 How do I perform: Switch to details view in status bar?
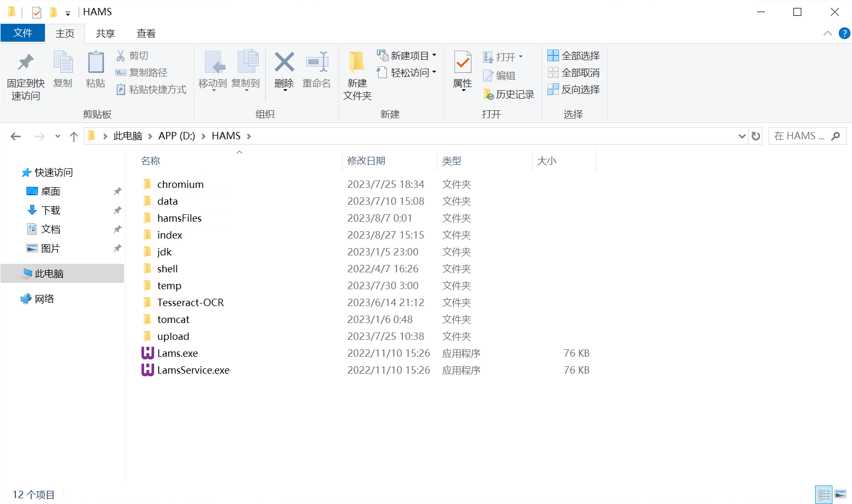823,495
